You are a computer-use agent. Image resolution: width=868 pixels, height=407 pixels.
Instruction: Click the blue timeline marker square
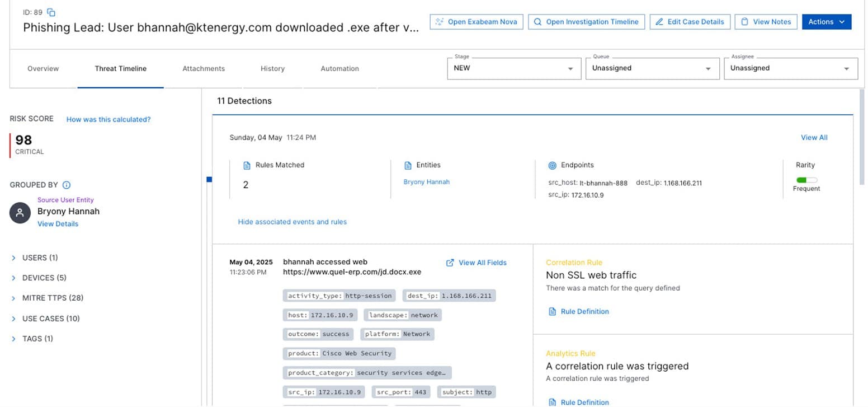(x=209, y=179)
